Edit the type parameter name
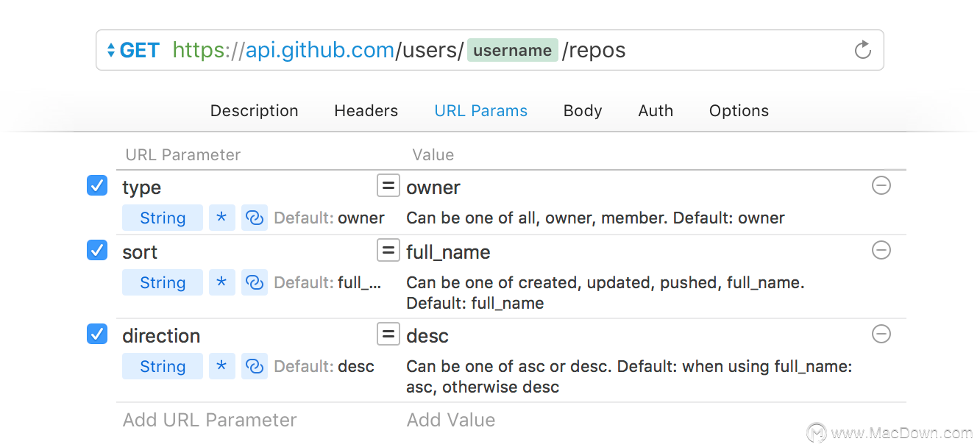Screen dimensions: 980x447 coord(141,187)
